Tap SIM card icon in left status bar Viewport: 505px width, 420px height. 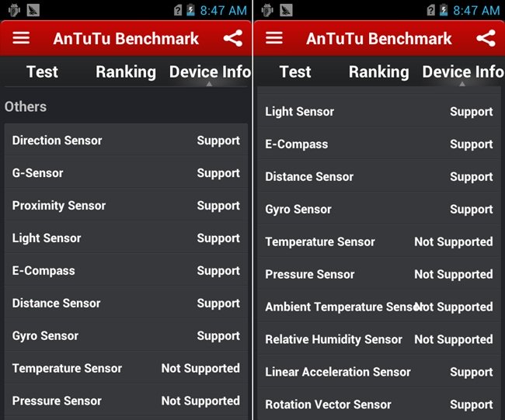point(178,10)
